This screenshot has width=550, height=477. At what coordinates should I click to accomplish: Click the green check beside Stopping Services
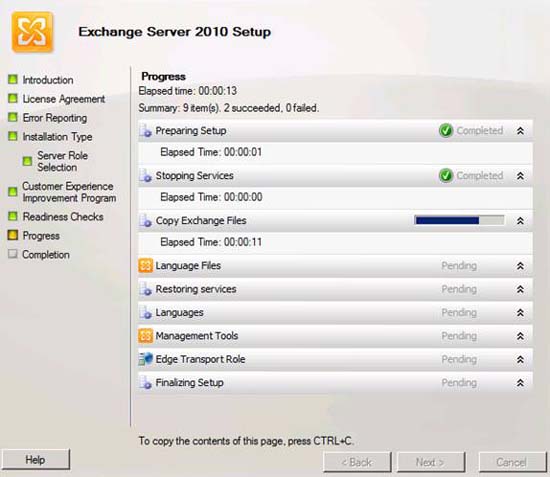pyautogui.click(x=446, y=175)
